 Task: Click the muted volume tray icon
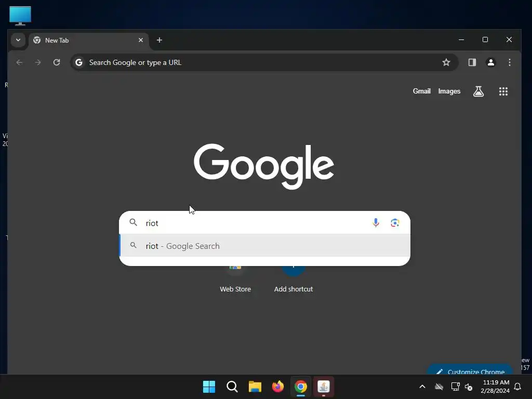point(469,387)
